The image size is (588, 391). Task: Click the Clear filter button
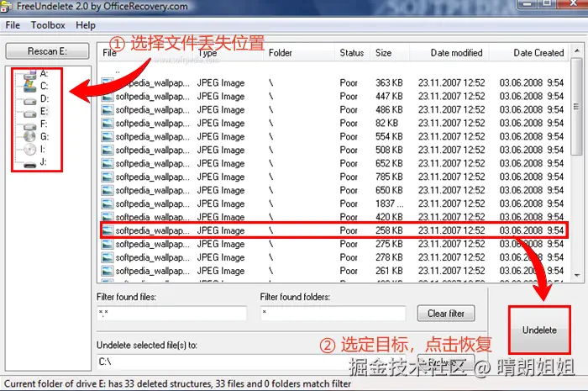(x=446, y=314)
